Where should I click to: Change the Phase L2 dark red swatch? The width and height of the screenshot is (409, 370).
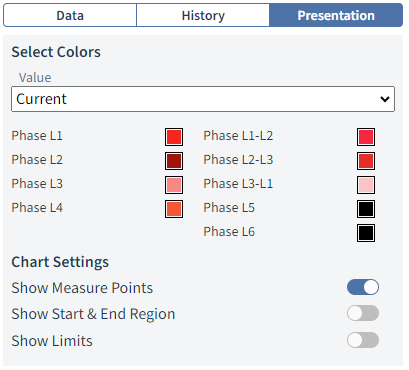tap(174, 161)
